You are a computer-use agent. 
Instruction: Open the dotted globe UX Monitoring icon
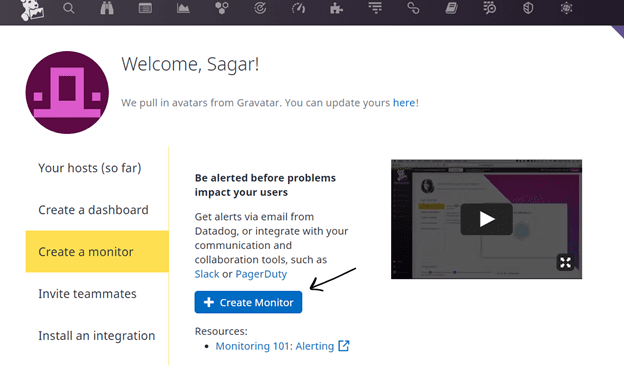click(x=566, y=8)
